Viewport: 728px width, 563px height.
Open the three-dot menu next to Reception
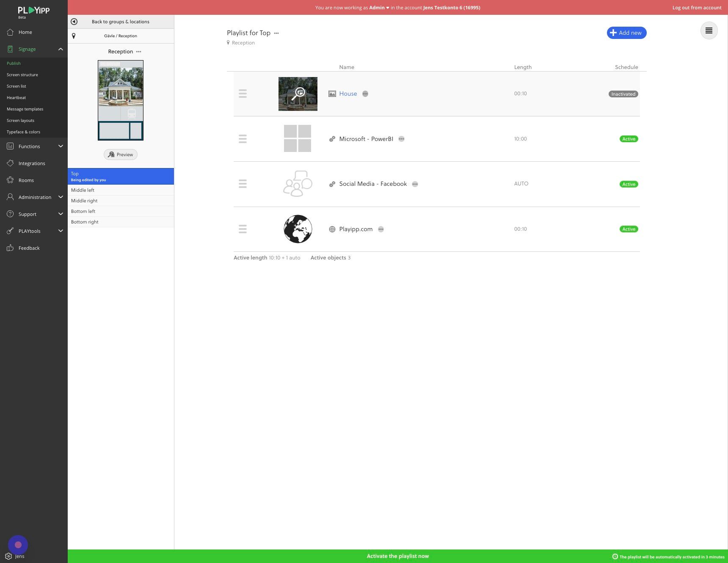(x=139, y=52)
